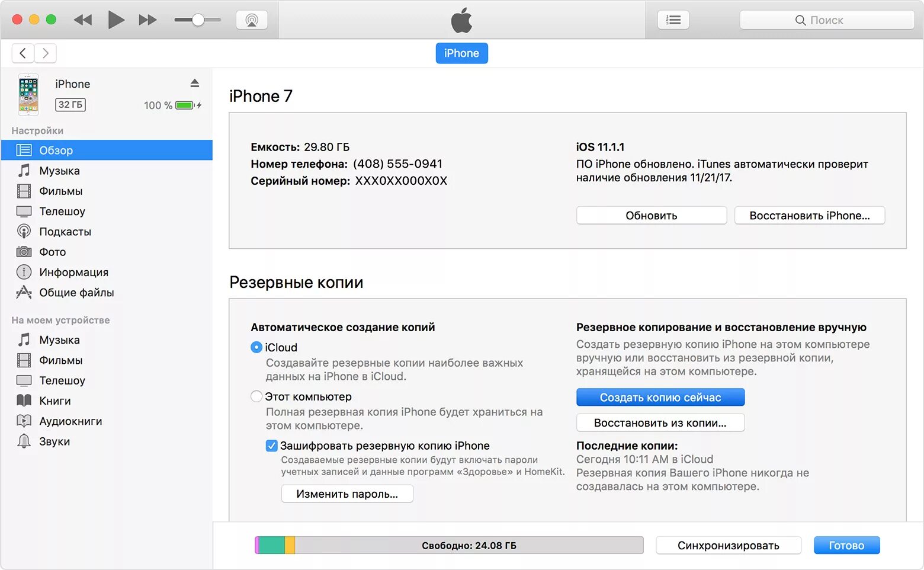Click the Книги book icon
Image resolution: width=924 pixels, height=570 pixels.
tap(24, 401)
